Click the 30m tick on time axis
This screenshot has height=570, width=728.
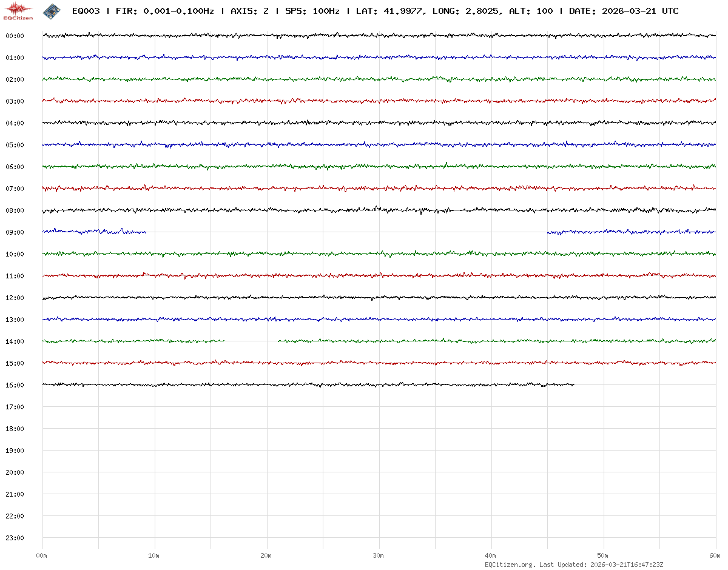(x=379, y=555)
